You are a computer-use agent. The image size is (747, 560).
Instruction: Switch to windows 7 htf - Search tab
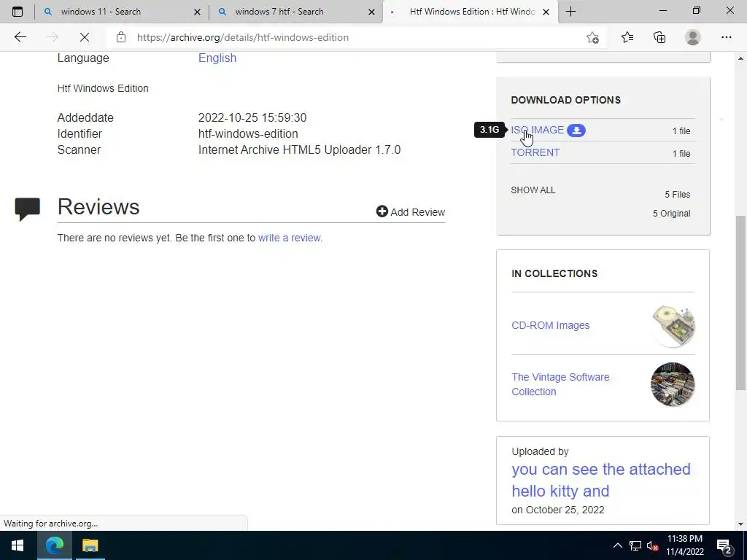(x=295, y=12)
